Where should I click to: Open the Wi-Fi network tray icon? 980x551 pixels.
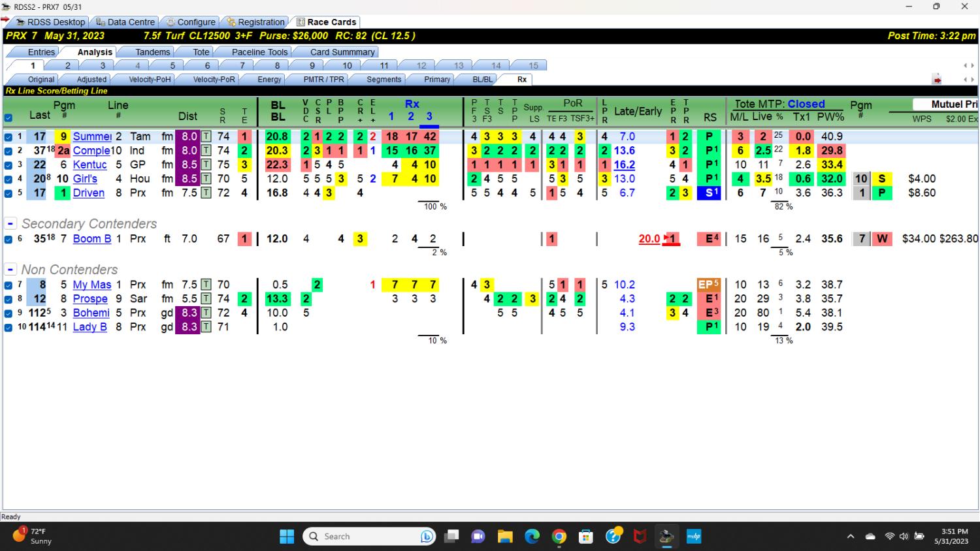pyautogui.click(x=889, y=537)
